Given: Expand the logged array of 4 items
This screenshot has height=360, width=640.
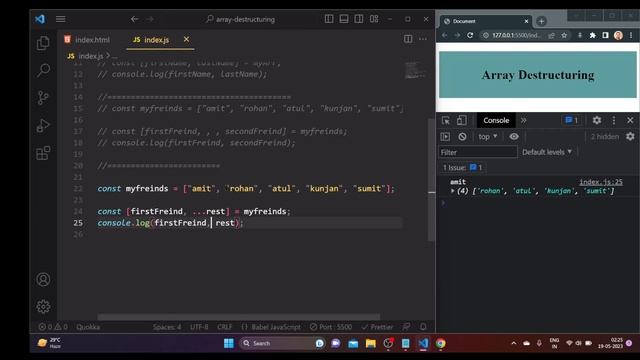Looking at the screenshot, I should tap(453, 191).
